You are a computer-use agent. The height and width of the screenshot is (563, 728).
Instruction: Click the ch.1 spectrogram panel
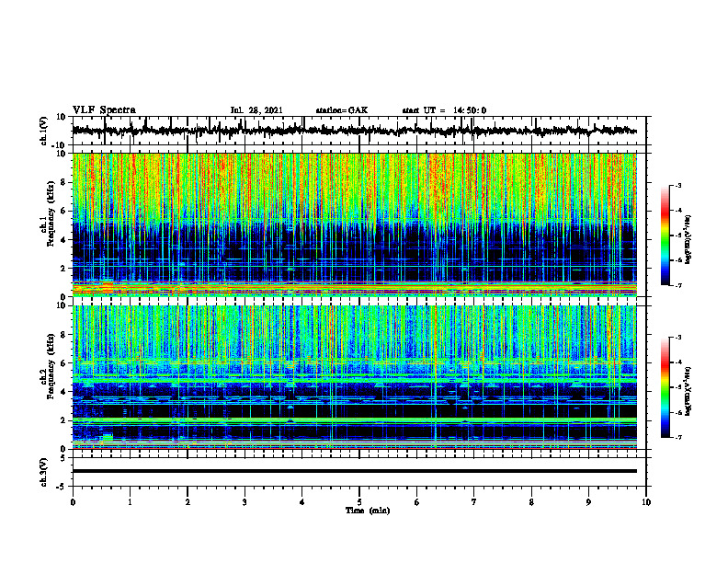355,224
